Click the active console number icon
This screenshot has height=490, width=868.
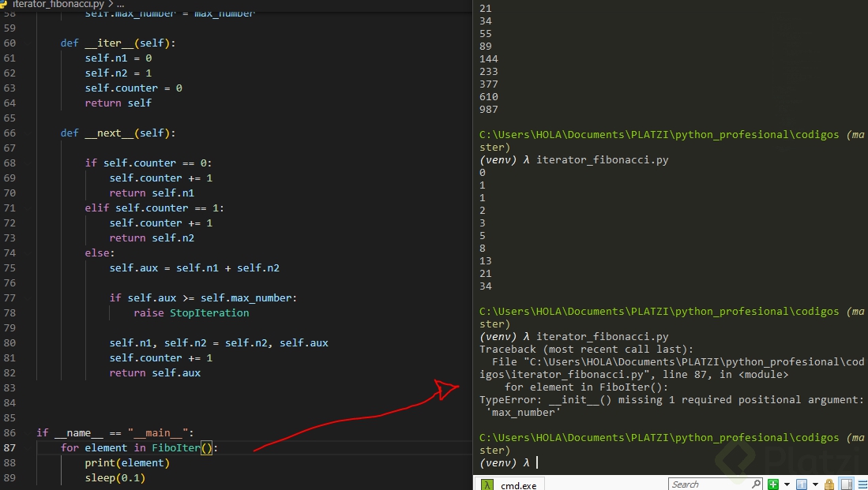(801, 484)
